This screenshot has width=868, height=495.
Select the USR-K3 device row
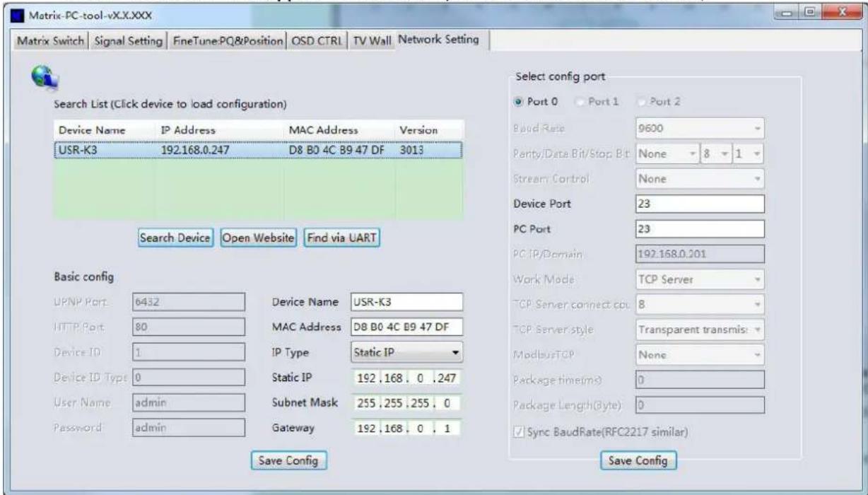click(x=258, y=150)
